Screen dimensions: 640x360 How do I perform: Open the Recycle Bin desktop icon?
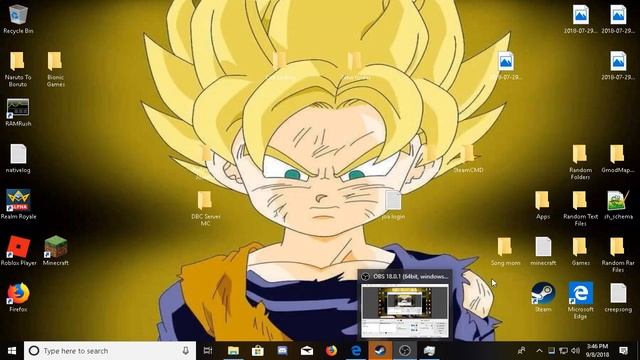point(18,19)
